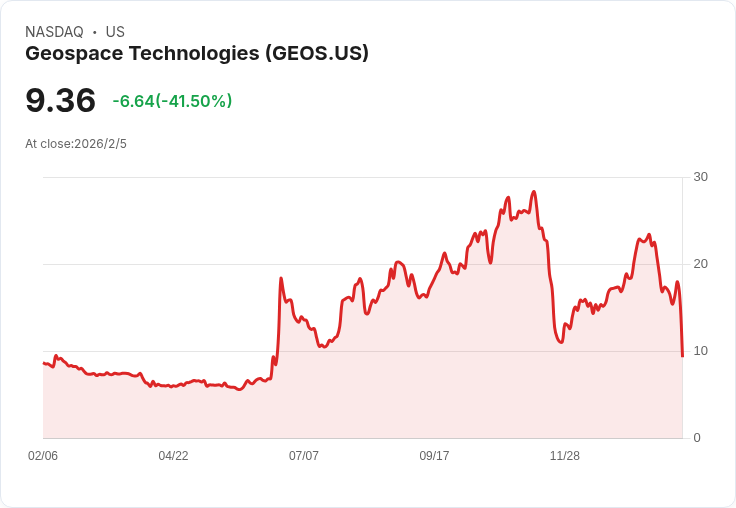Click the -6.64(-41.50%) change value
The width and height of the screenshot is (736, 508).
pyautogui.click(x=172, y=101)
